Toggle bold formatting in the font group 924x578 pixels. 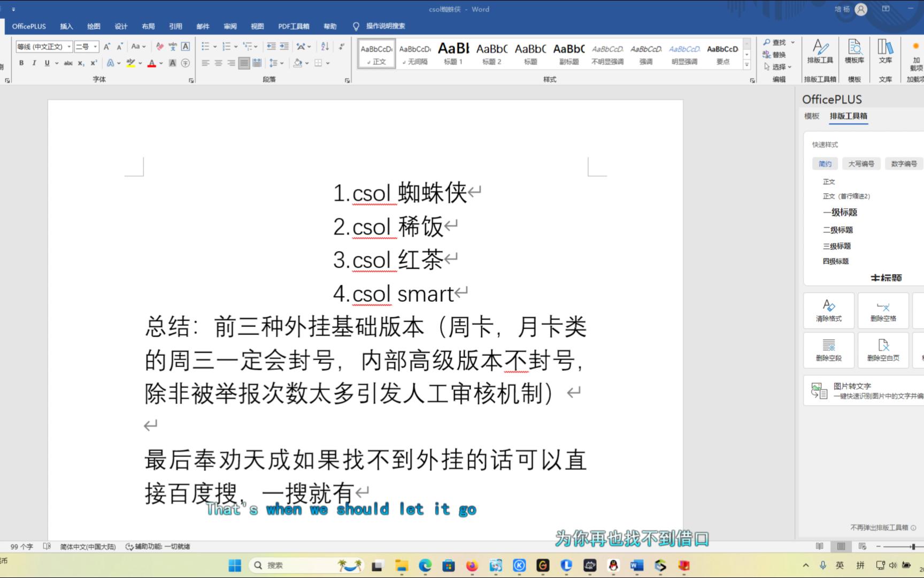(x=21, y=63)
